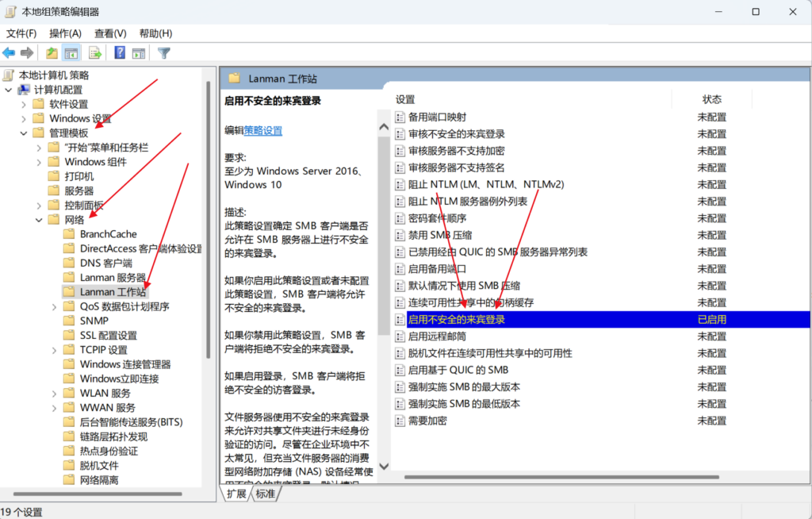Collapse the 计算机配置 tree node
The height and width of the screenshot is (519, 812).
point(8,90)
